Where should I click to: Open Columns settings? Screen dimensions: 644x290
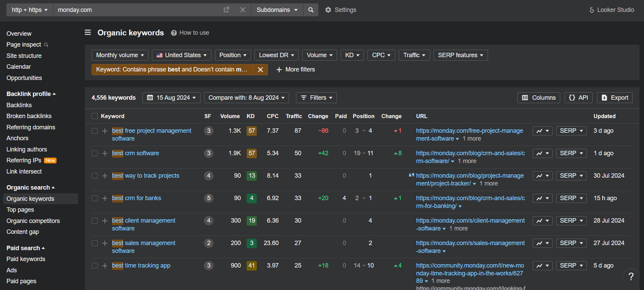tap(539, 98)
